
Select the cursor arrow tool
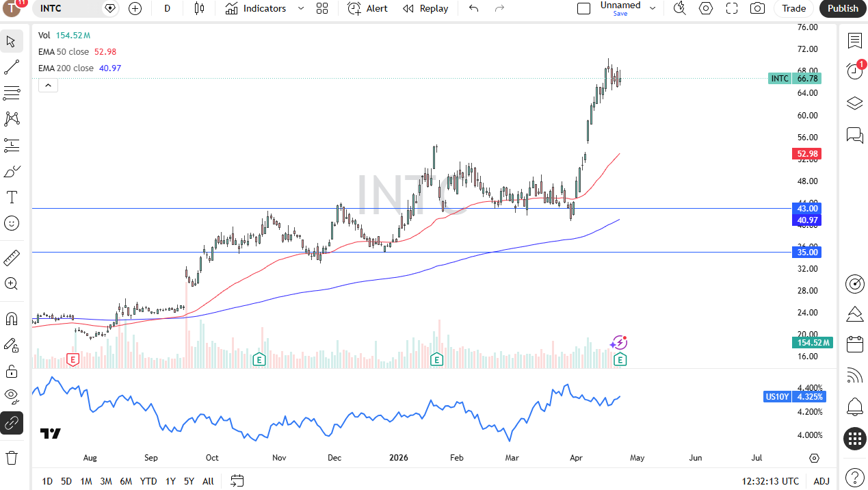click(x=12, y=41)
